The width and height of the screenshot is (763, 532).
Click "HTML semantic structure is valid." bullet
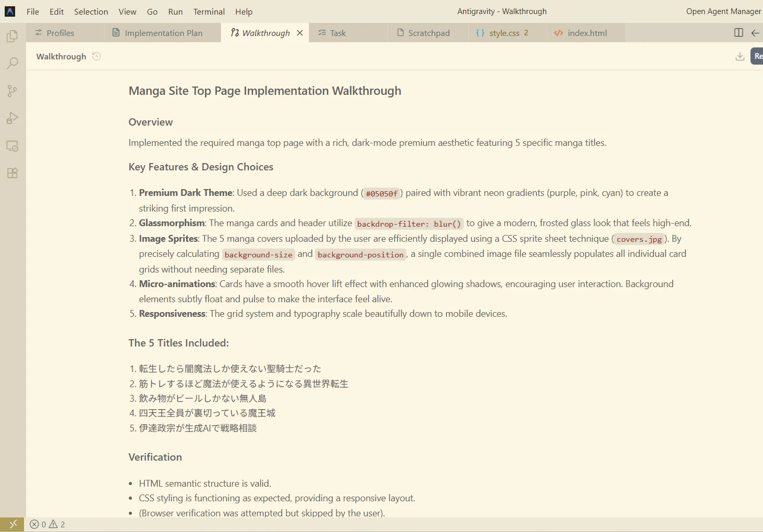pos(205,484)
